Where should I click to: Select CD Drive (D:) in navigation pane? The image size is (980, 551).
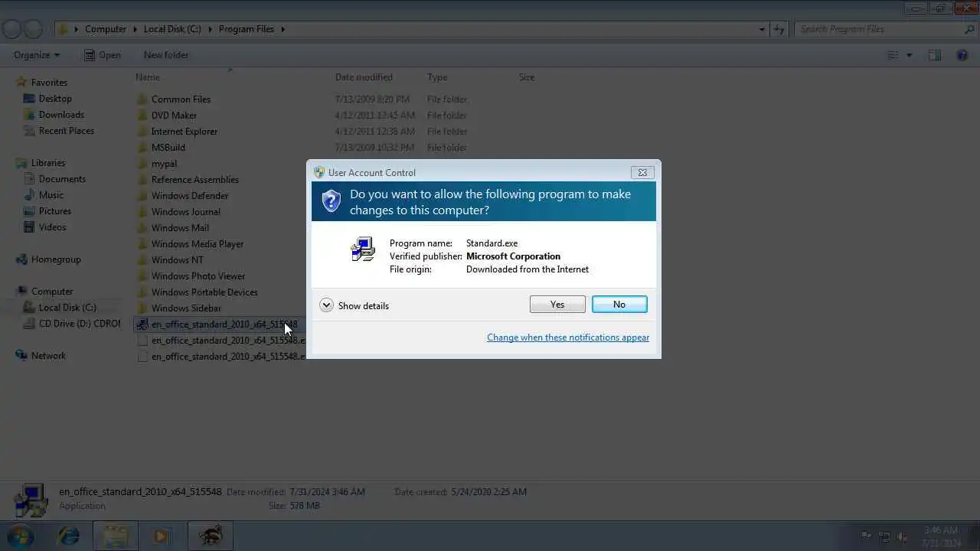point(80,324)
